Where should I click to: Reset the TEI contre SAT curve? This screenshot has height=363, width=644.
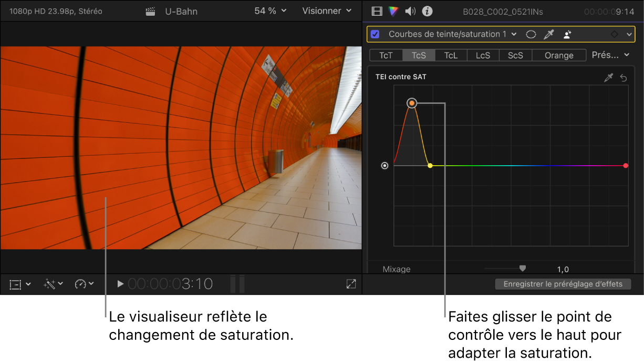(624, 78)
